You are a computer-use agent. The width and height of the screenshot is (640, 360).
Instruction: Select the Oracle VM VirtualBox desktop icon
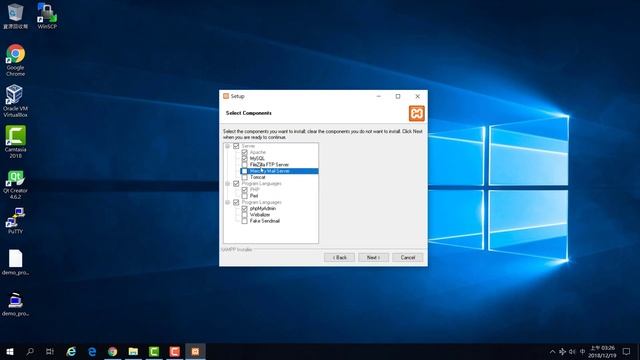point(15,101)
